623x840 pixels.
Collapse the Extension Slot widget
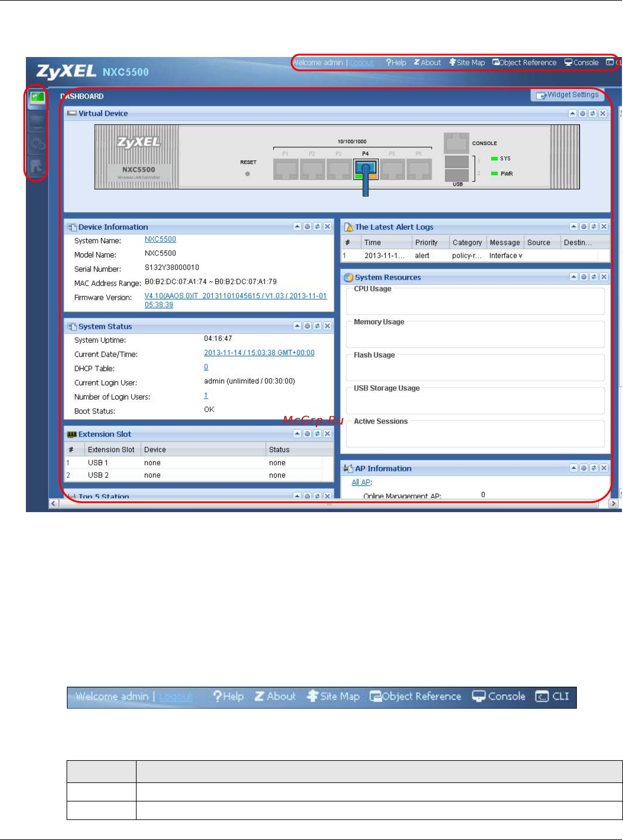pos(297,434)
